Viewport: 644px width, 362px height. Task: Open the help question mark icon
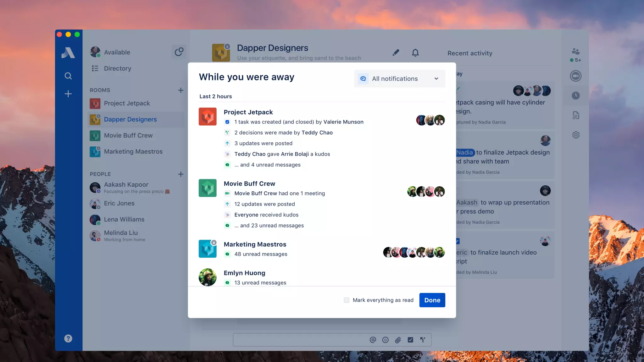[68, 338]
